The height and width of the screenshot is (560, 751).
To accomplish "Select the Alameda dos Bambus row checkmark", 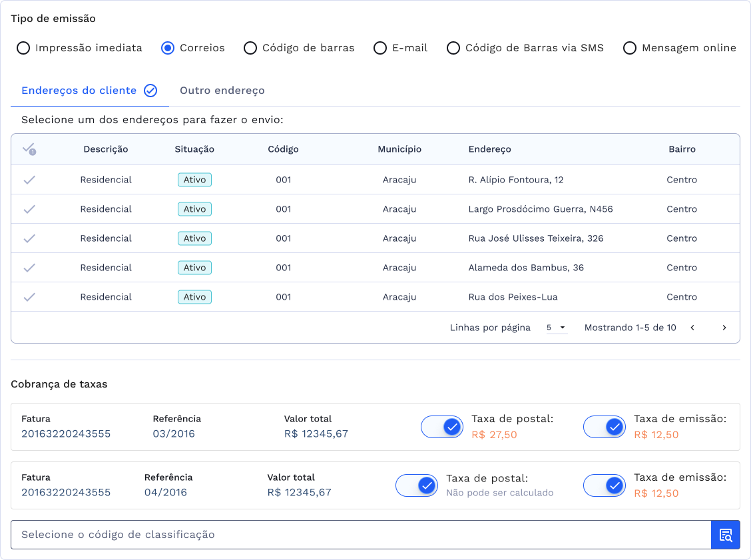I will pos(29,268).
